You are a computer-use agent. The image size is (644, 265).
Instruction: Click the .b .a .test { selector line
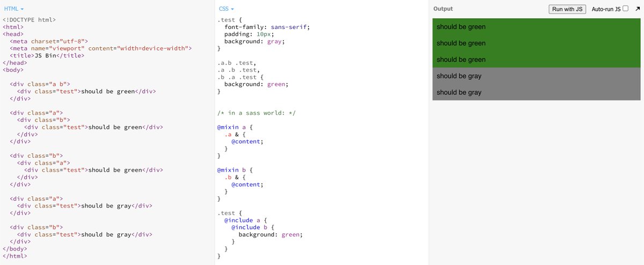tap(240, 77)
